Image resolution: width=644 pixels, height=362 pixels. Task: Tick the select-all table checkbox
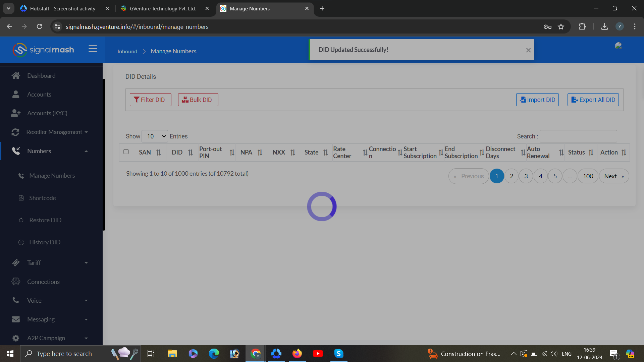pos(126,152)
